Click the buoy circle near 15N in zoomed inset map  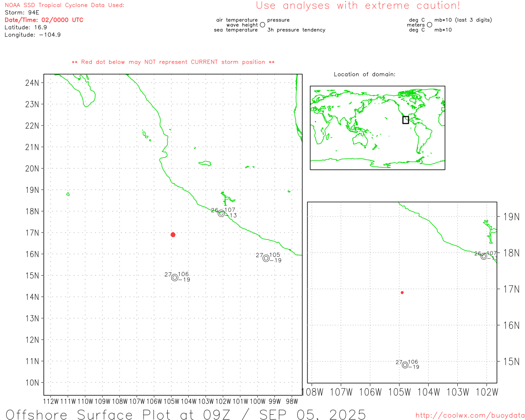coord(405,365)
